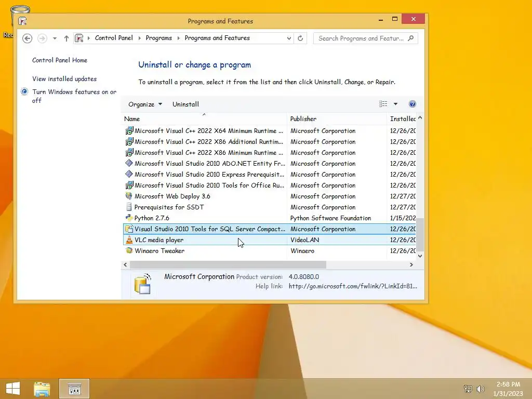Screen dimensions: 532x399
Task: Open the Help question mark icon
Action: (x=412, y=104)
